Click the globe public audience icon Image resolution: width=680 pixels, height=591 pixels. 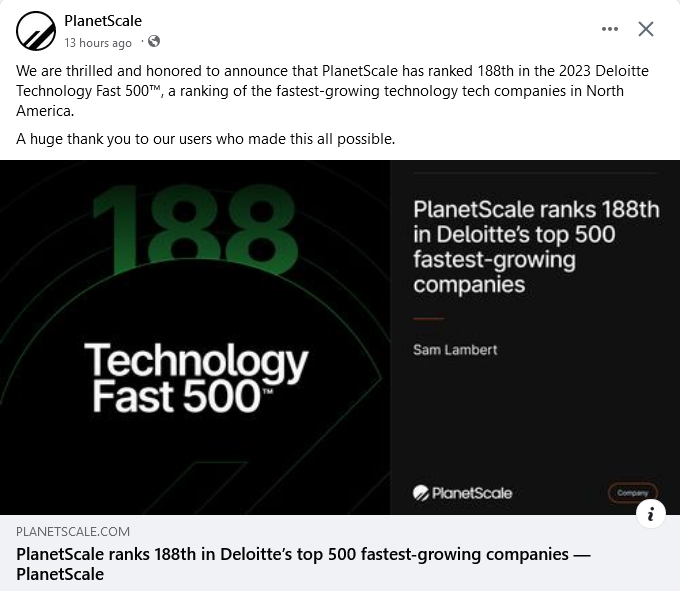click(x=154, y=42)
